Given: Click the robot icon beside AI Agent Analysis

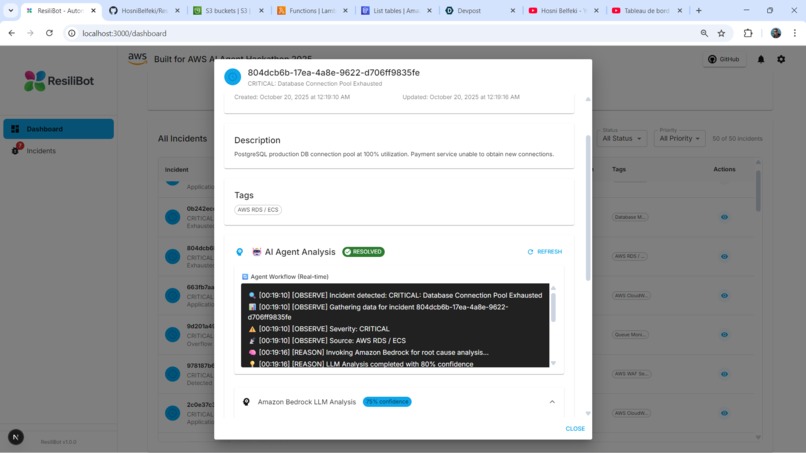Looking at the screenshot, I should [257, 251].
